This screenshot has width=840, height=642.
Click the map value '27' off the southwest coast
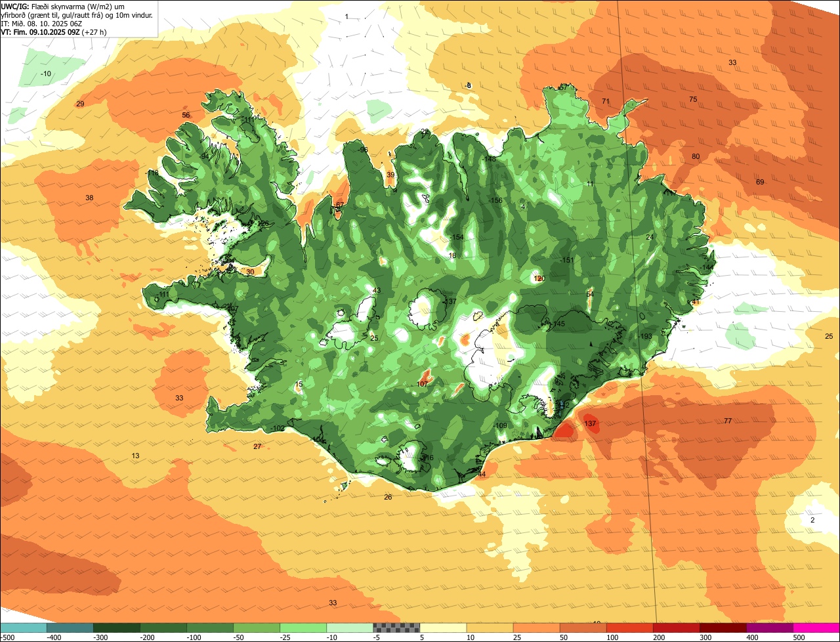tap(257, 446)
